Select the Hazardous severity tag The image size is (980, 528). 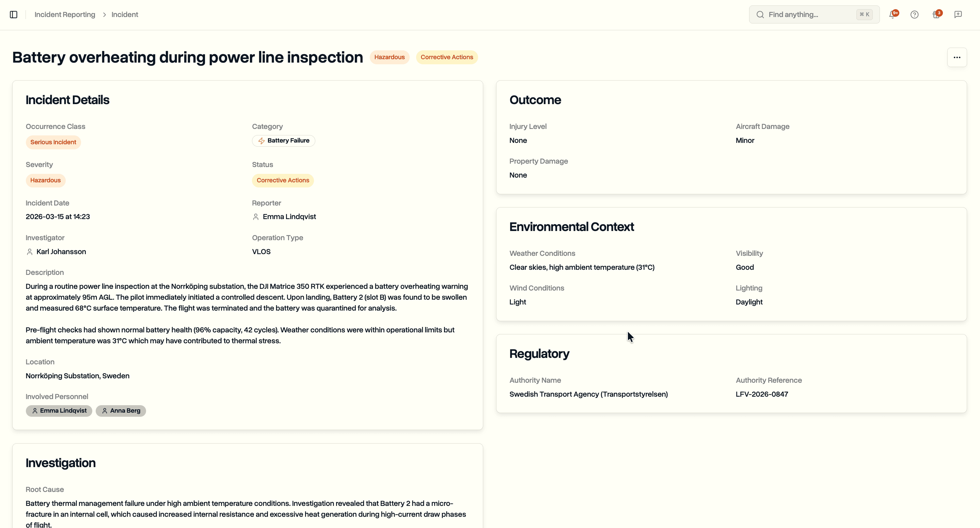tap(45, 180)
